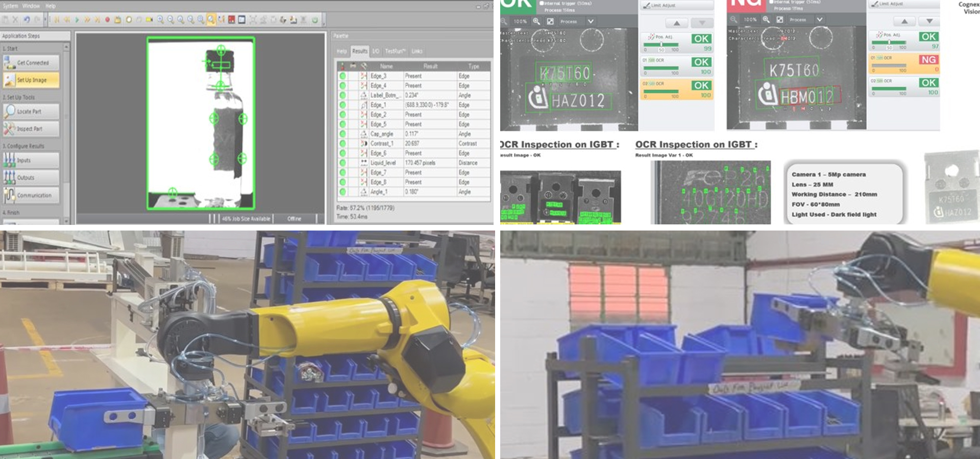
Task: Toggle the green status indicator for Contrast_1
Action: [x=342, y=143]
